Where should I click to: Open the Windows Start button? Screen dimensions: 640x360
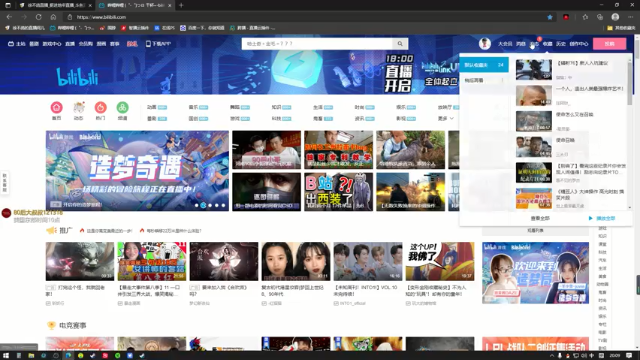6,356
